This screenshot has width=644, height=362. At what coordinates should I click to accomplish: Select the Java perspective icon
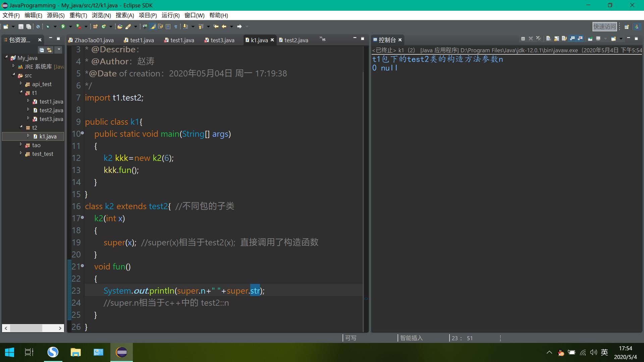click(x=637, y=26)
